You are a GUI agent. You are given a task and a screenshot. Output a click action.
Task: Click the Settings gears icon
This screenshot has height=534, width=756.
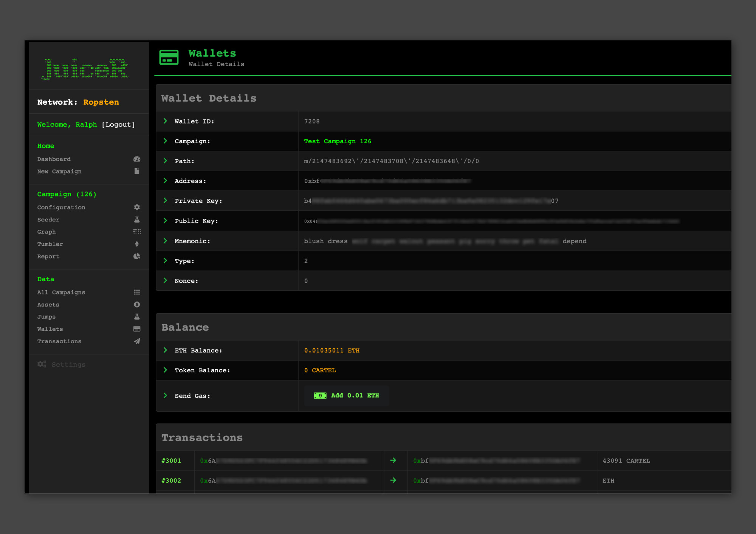[42, 364]
